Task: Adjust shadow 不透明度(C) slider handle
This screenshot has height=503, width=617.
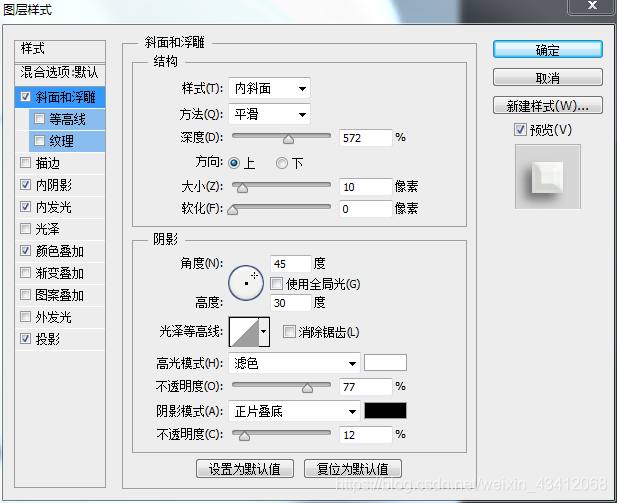Action: (x=244, y=436)
